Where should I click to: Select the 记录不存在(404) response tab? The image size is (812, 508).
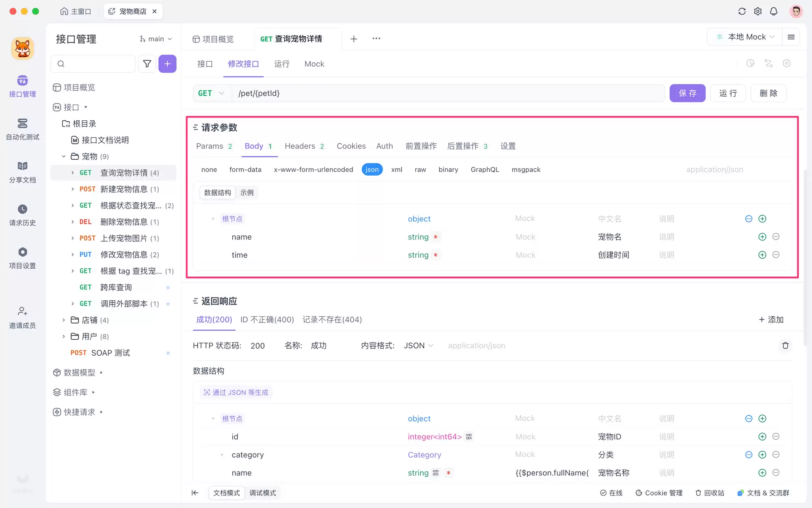pos(332,320)
